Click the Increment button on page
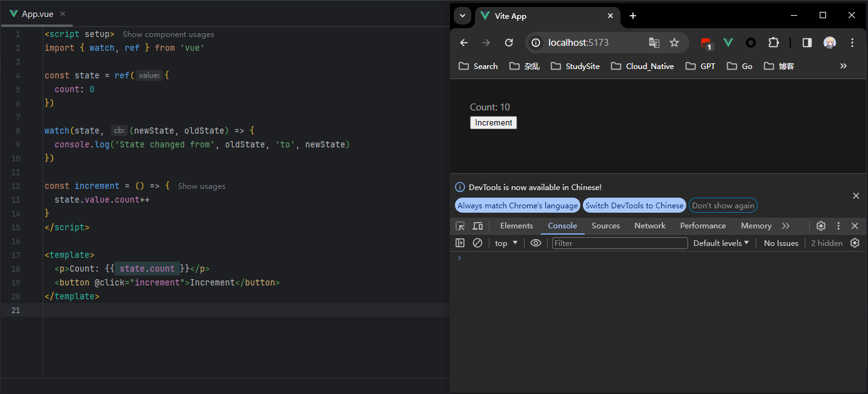 coord(493,123)
